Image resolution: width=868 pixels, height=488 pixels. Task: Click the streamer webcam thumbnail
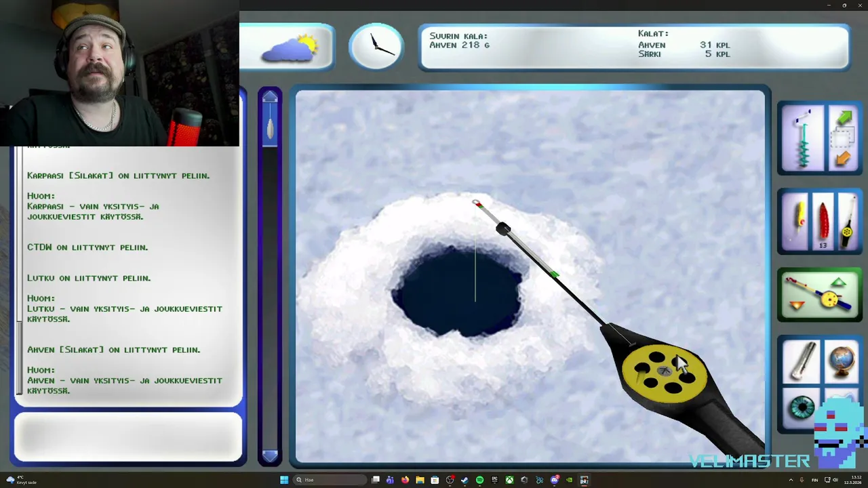(x=119, y=73)
